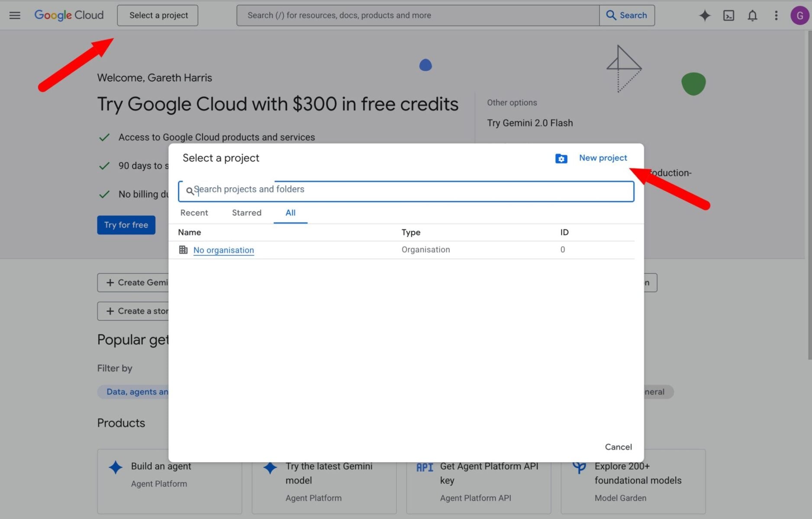The height and width of the screenshot is (519, 812).
Task: Switch to the Recent tab
Action: click(194, 213)
